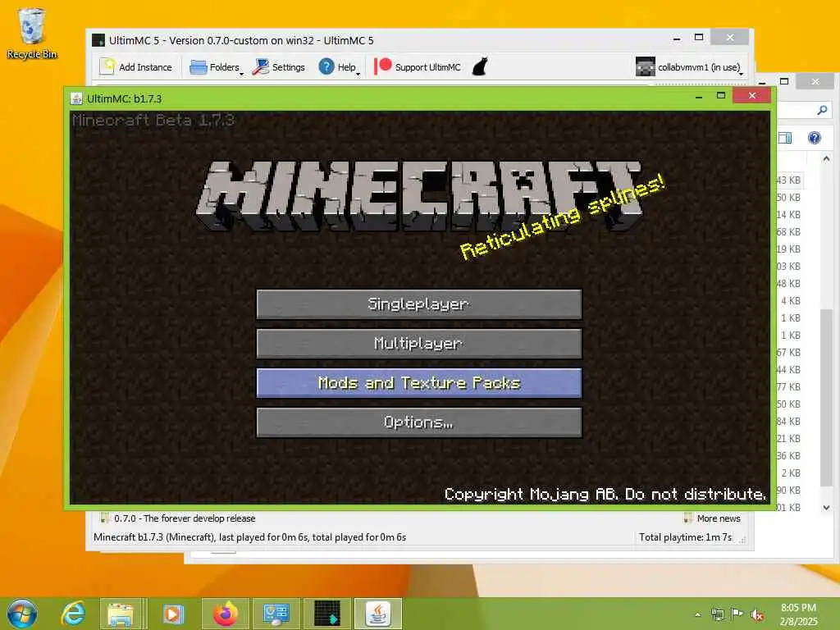Start a Singleplayer game
This screenshot has height=630, width=840.
[x=419, y=304]
